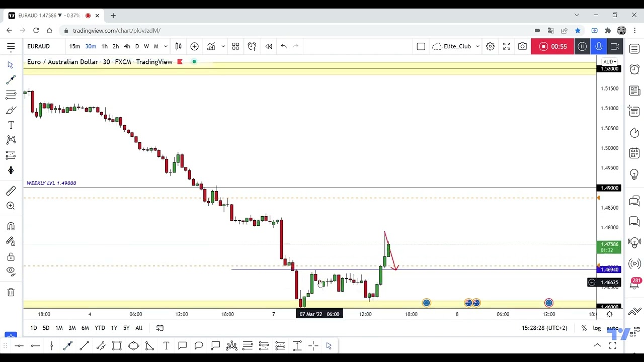The image size is (644, 362).
Task: Click the red flag next to TradingView
Action: 180,62
